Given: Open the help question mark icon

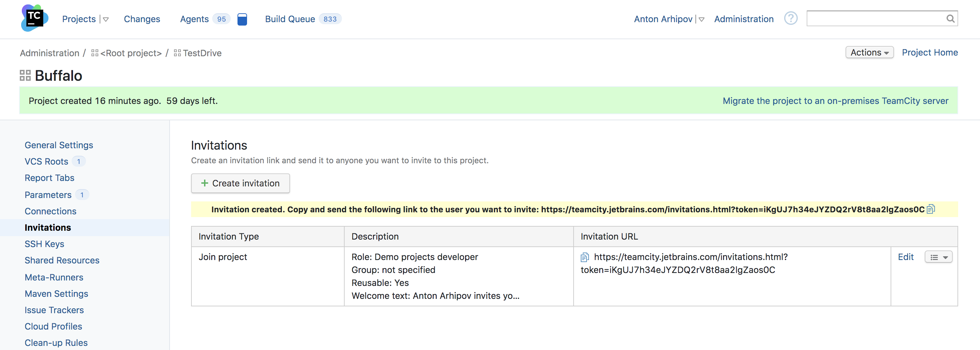Looking at the screenshot, I should [x=791, y=18].
